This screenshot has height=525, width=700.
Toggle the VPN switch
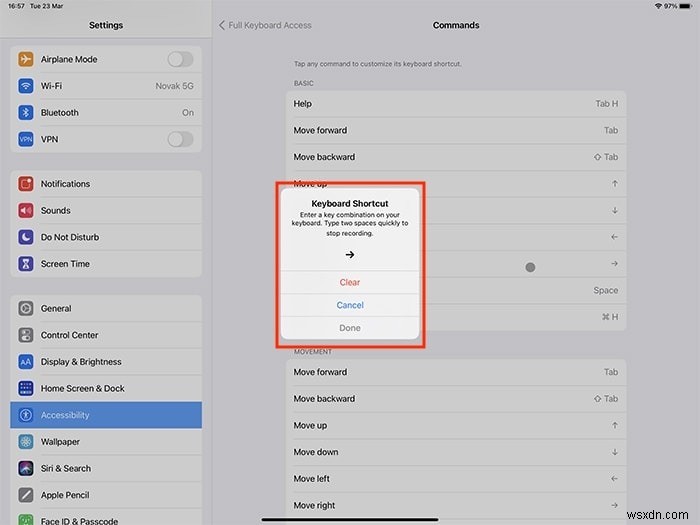[180, 139]
